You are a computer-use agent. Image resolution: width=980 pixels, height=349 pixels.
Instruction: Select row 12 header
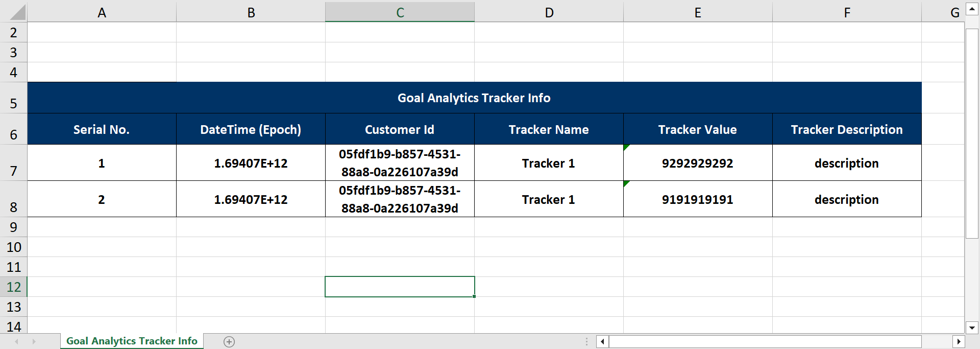point(14,287)
